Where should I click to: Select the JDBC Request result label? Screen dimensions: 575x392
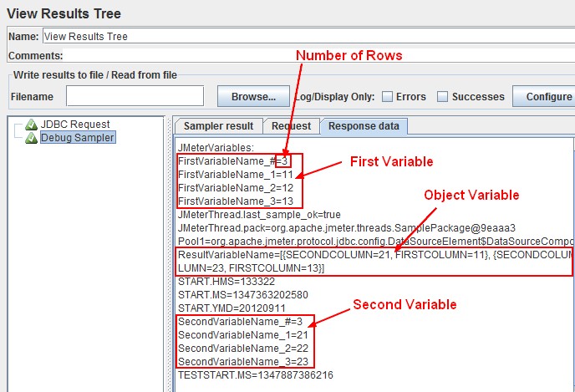pos(75,125)
